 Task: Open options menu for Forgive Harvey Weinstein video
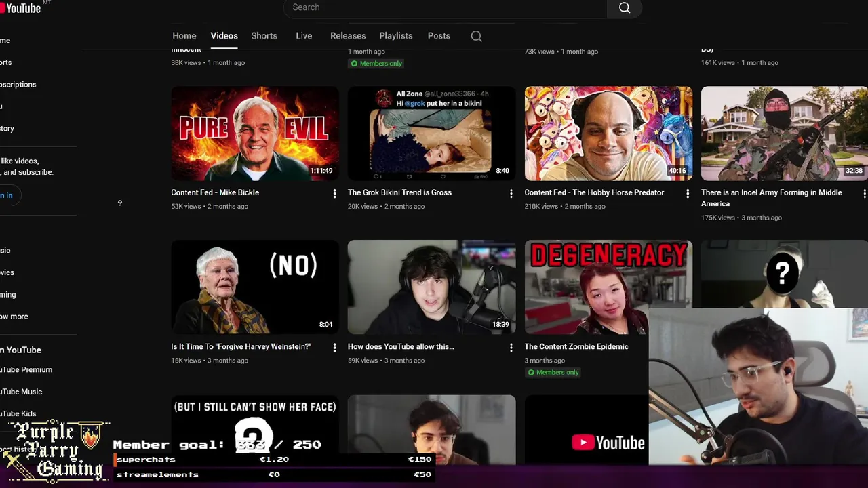point(334,348)
